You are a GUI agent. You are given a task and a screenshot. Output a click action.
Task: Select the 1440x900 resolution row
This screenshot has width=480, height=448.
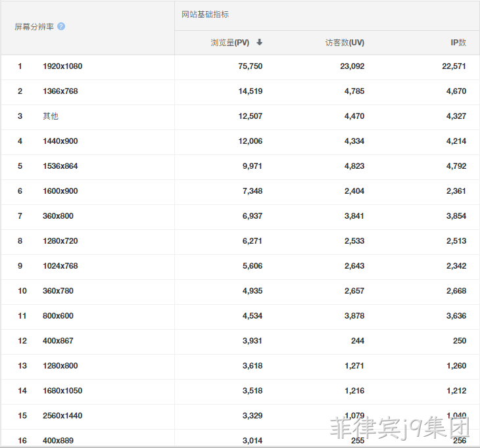tap(240, 141)
